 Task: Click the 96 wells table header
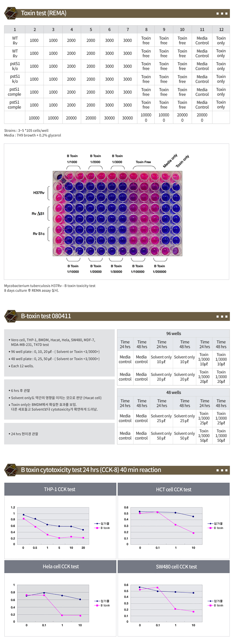pyautogui.click(x=173, y=334)
